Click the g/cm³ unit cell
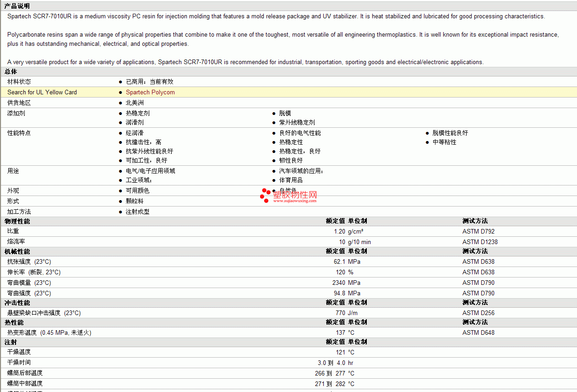 [356, 231]
